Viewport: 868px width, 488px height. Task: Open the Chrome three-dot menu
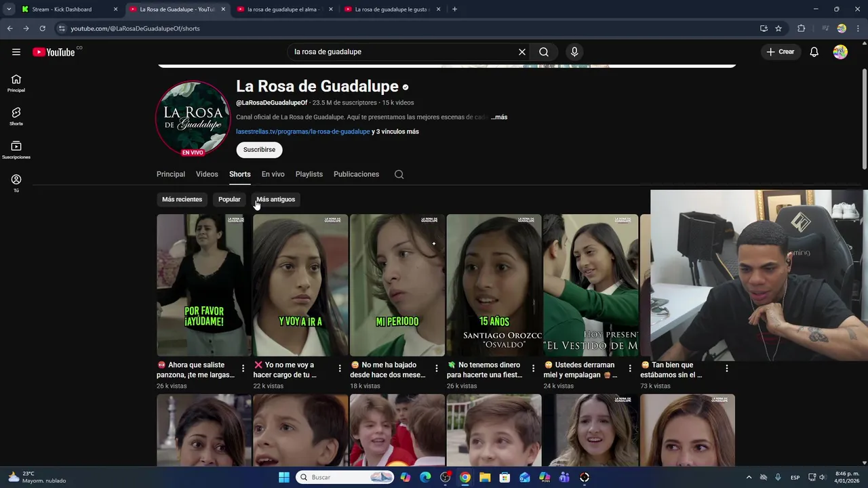click(859, 28)
